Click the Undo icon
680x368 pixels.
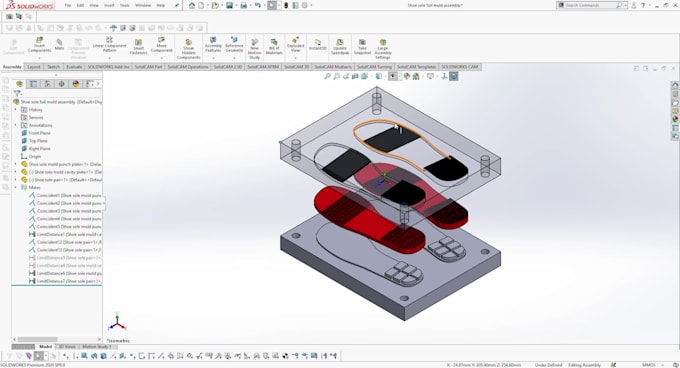click(258, 5)
